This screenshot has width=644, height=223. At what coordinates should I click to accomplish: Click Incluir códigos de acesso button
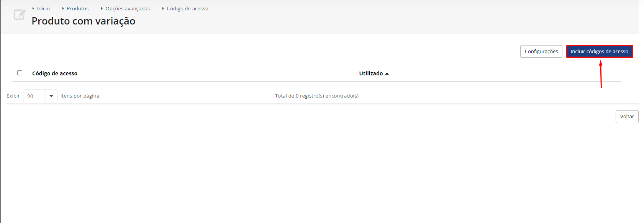pos(600,51)
